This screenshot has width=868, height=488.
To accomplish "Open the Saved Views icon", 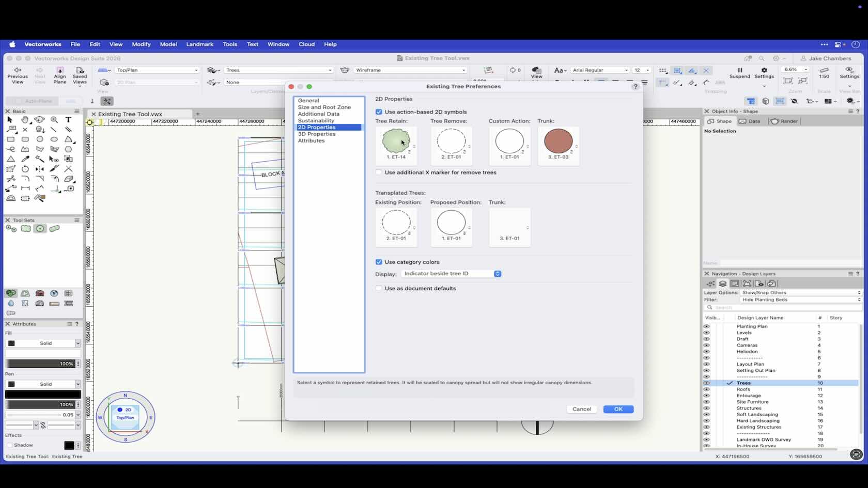I will [80, 70].
